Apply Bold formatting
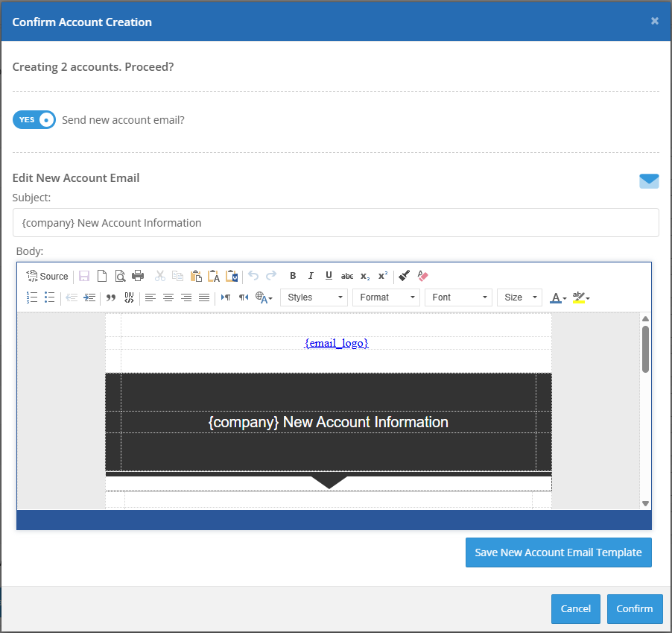 click(293, 276)
